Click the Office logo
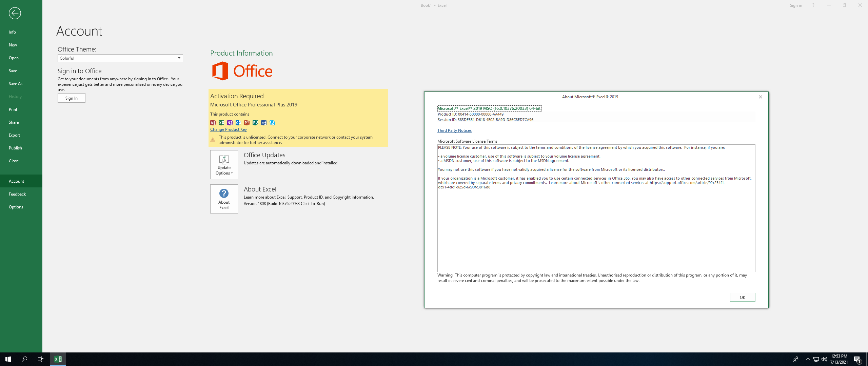 coord(242,71)
